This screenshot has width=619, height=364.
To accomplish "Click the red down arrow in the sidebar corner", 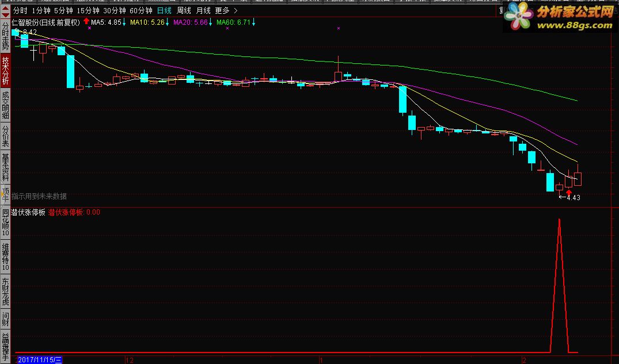I will pyautogui.click(x=5, y=15).
